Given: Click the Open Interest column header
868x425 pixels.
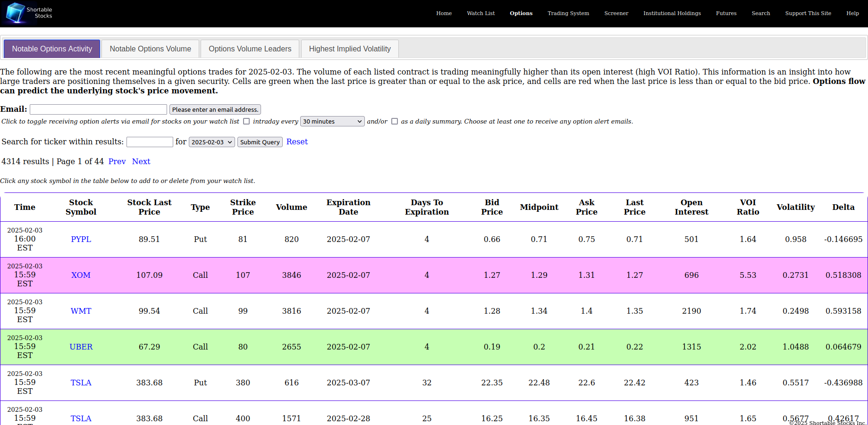Looking at the screenshot, I should pos(691,207).
